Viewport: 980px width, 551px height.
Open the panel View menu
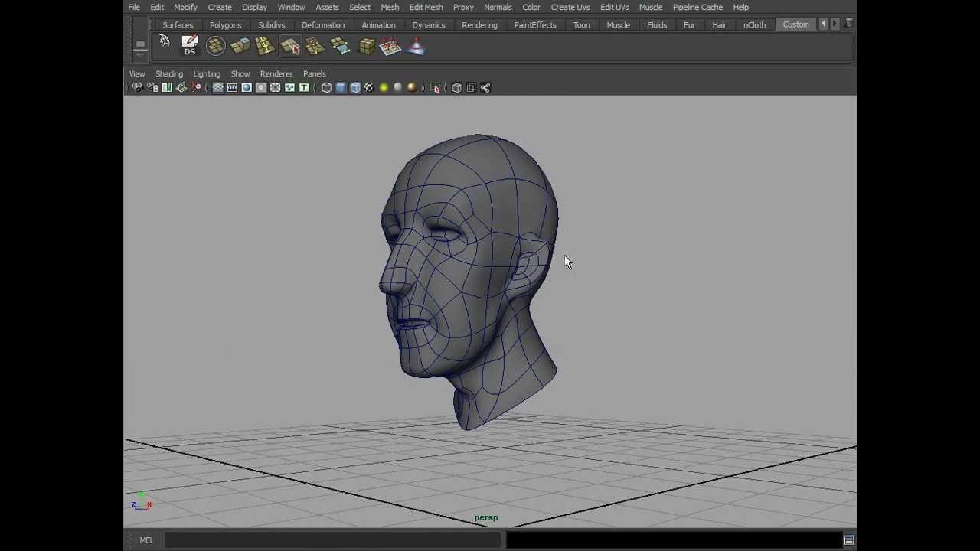click(137, 74)
